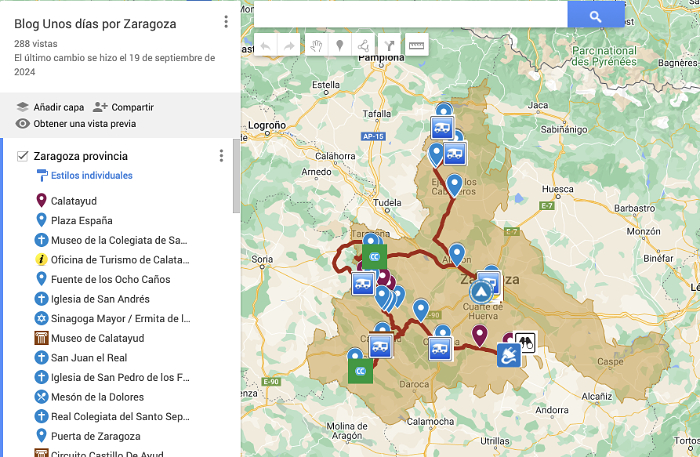Click the map search input field
Screen dimensions: 700x457
[411, 15]
